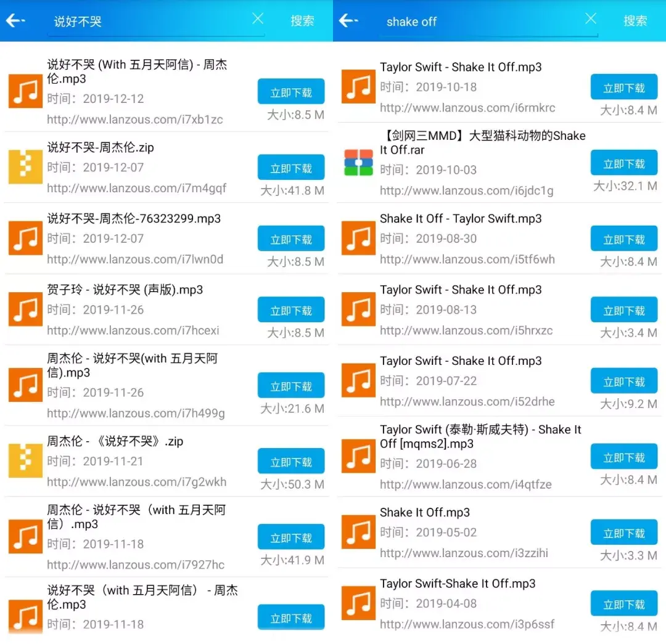Download the 3.4 M Taylor Swift mp3

click(x=624, y=310)
